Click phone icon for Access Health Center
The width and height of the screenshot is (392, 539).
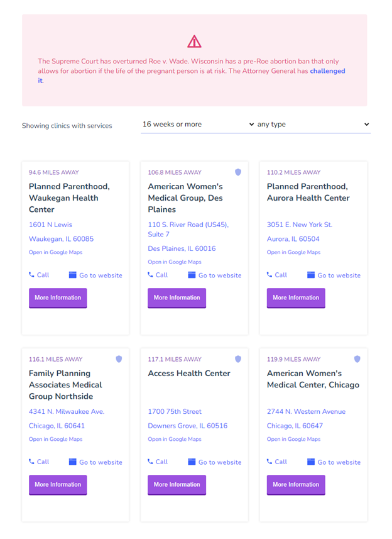(x=150, y=462)
